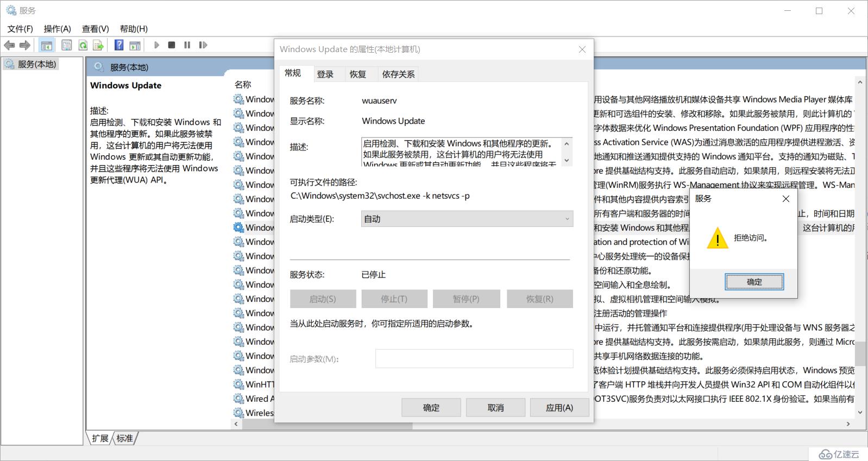Click the 恢复(R) button under service status
Viewport: 868px width, 461px height.
click(540, 299)
